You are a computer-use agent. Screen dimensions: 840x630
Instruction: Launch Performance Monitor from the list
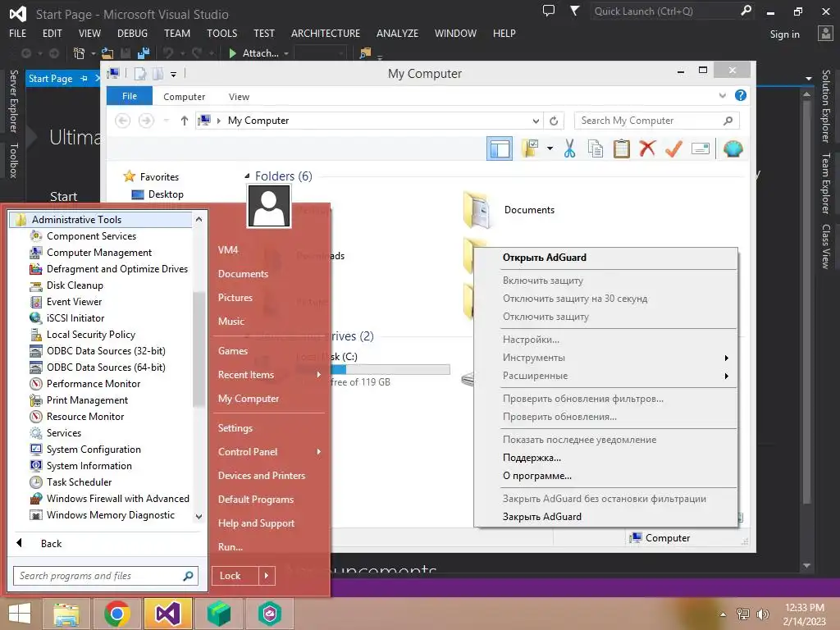pos(94,384)
